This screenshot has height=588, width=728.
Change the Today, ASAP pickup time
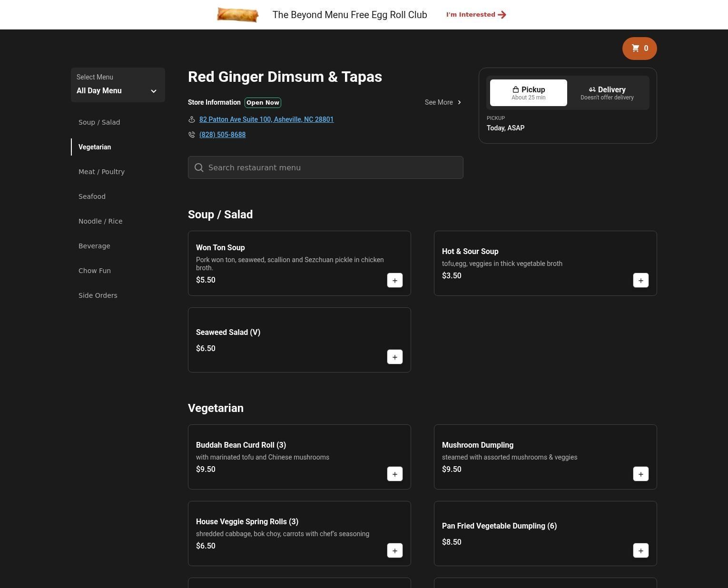pos(505,128)
